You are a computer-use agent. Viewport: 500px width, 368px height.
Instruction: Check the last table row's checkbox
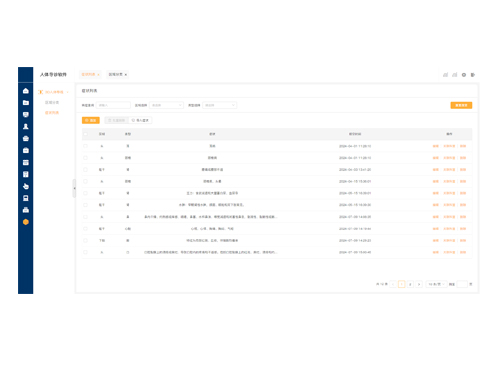click(x=85, y=252)
